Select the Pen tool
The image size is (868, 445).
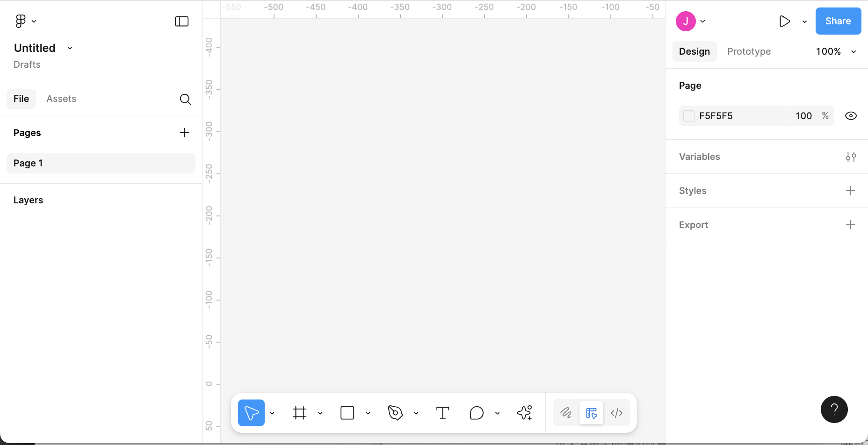(x=394, y=413)
